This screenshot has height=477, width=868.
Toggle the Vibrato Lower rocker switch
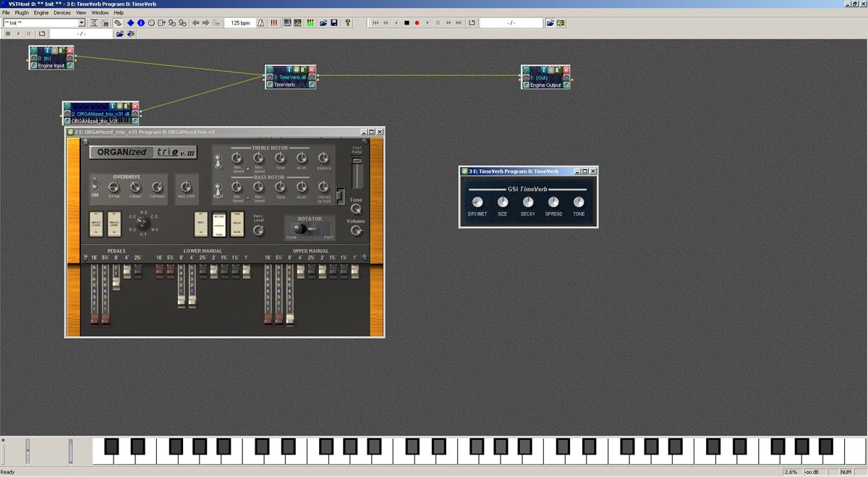[x=96, y=224]
